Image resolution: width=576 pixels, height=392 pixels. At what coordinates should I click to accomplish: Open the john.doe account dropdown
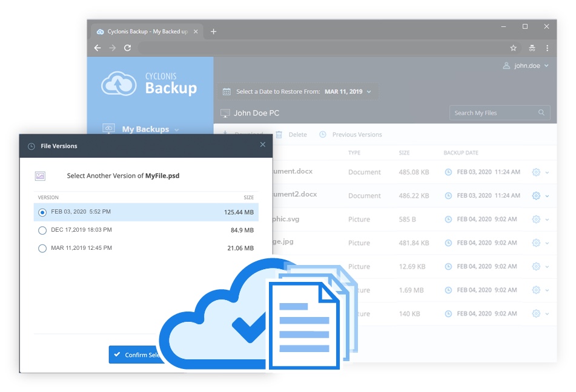pyautogui.click(x=526, y=66)
